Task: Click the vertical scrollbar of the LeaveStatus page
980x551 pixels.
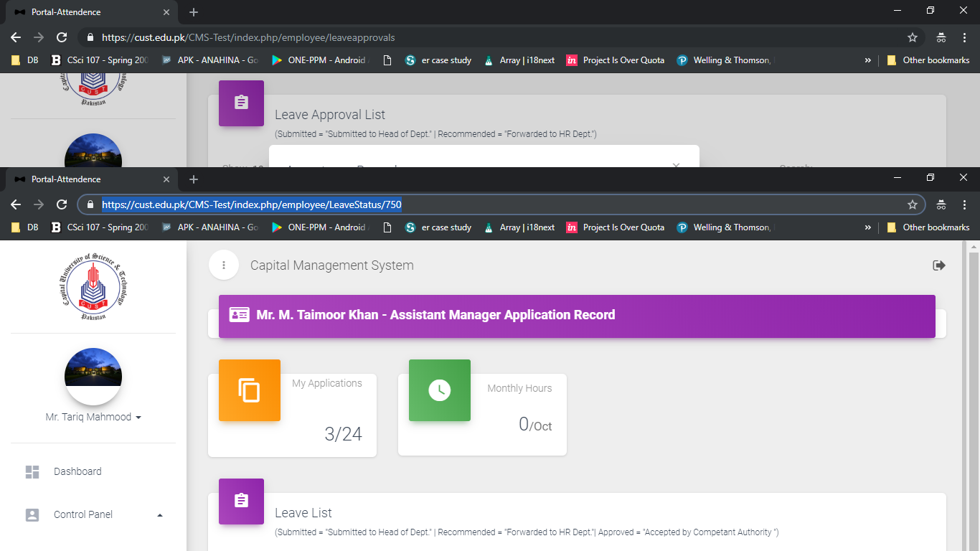Action: [974, 395]
